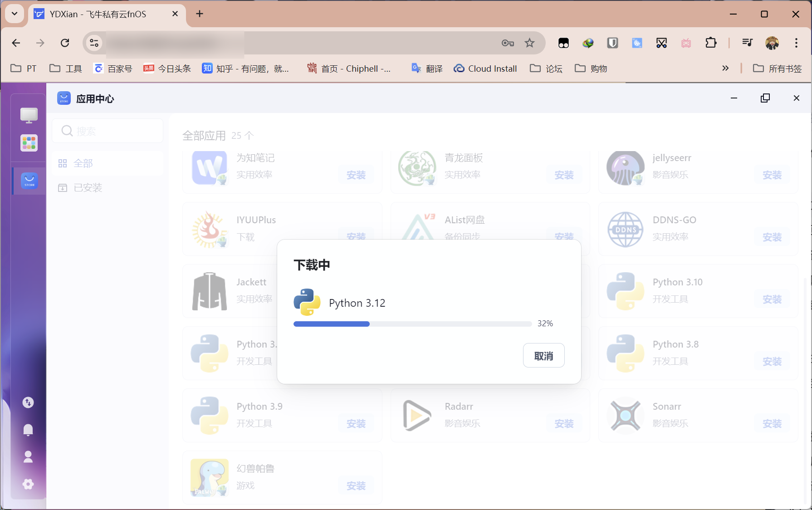Open the 购物 bookmarks folder
Screen dimensions: 812x510
(x=591, y=69)
